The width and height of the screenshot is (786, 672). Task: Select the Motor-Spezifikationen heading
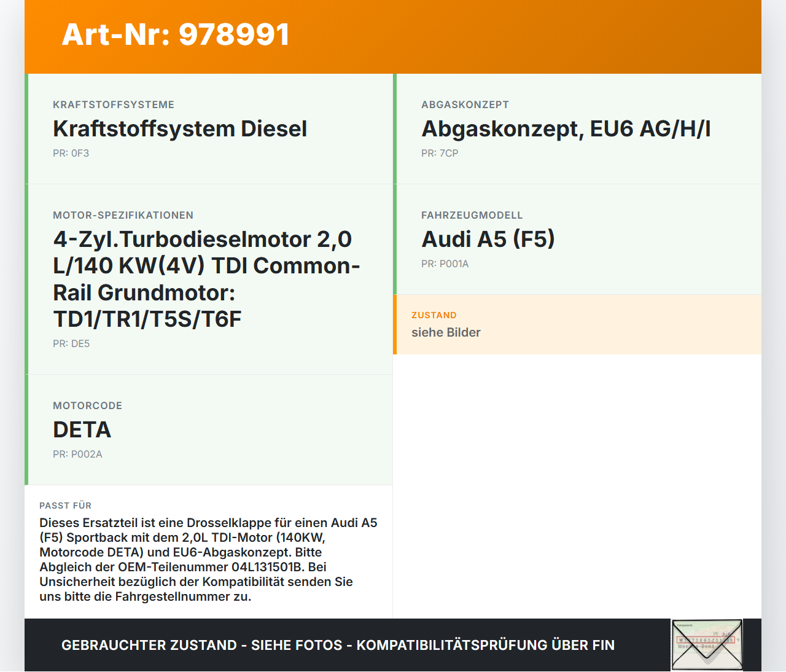[x=123, y=215]
